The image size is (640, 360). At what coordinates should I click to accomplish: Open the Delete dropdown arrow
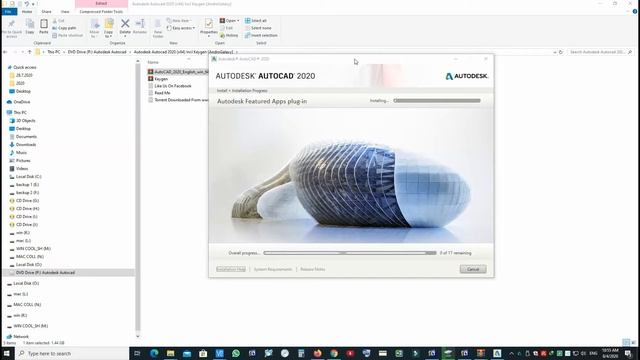pos(125,36)
